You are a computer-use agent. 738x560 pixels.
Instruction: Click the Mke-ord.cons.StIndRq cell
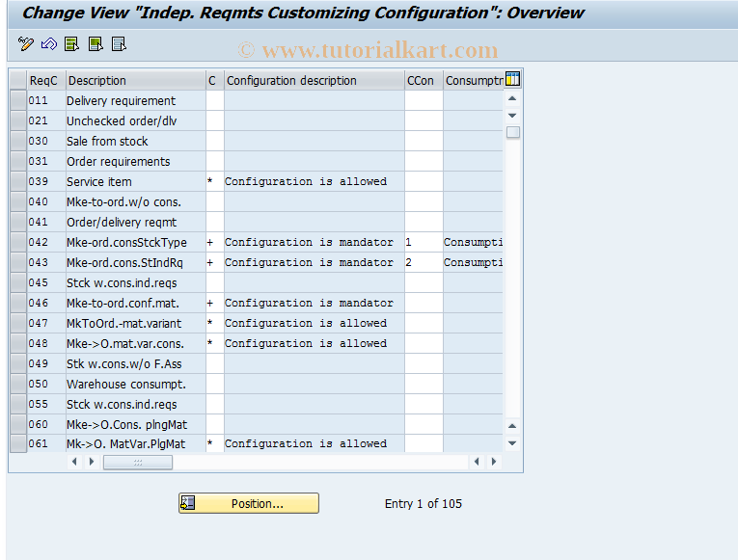point(136,262)
